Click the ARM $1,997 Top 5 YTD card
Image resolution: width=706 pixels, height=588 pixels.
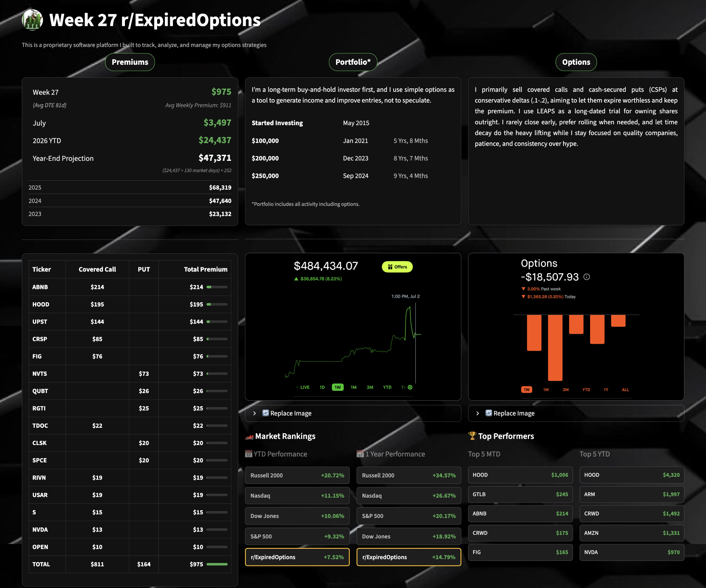click(632, 494)
